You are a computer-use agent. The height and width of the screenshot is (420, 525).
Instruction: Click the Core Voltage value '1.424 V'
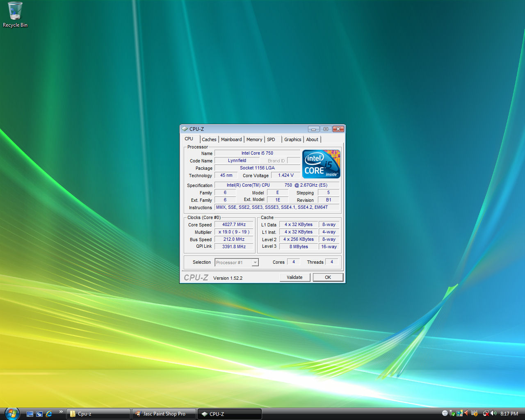coord(286,175)
